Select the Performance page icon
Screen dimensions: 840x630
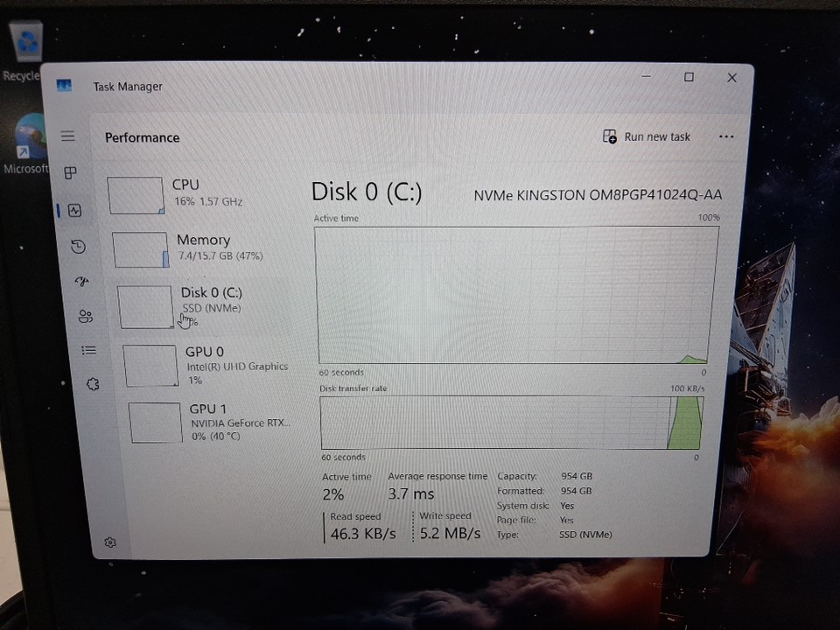(x=74, y=210)
